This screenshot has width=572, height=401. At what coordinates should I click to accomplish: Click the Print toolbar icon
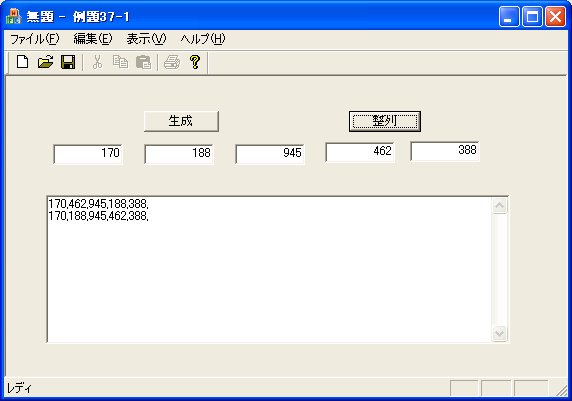172,62
